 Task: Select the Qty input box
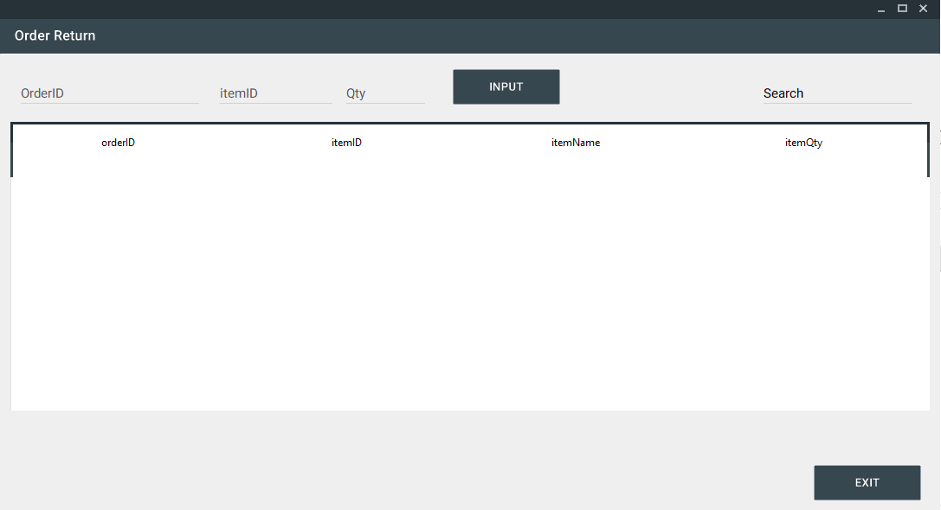(385, 93)
